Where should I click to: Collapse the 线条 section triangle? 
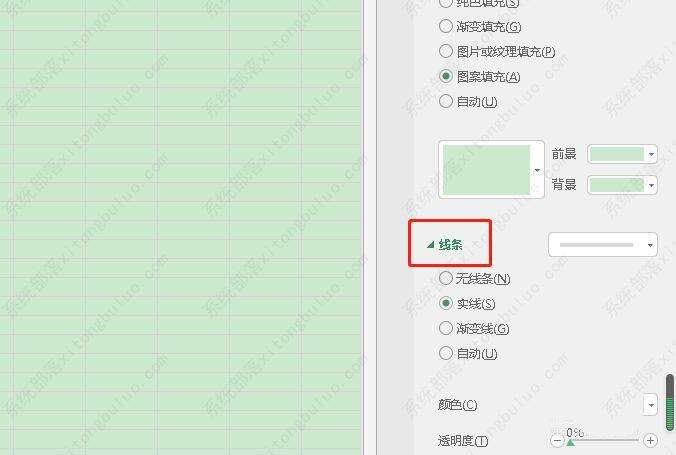pos(430,245)
